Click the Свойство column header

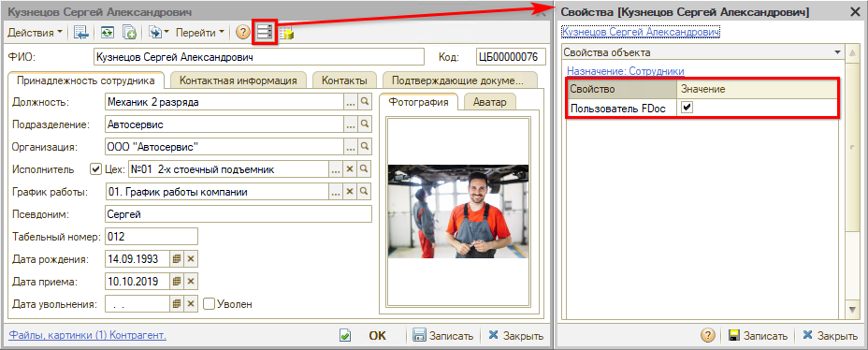coord(623,89)
